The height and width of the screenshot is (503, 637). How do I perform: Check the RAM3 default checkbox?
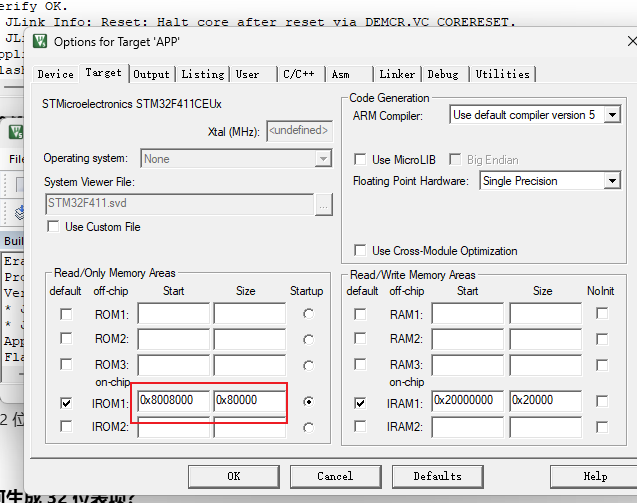360,364
